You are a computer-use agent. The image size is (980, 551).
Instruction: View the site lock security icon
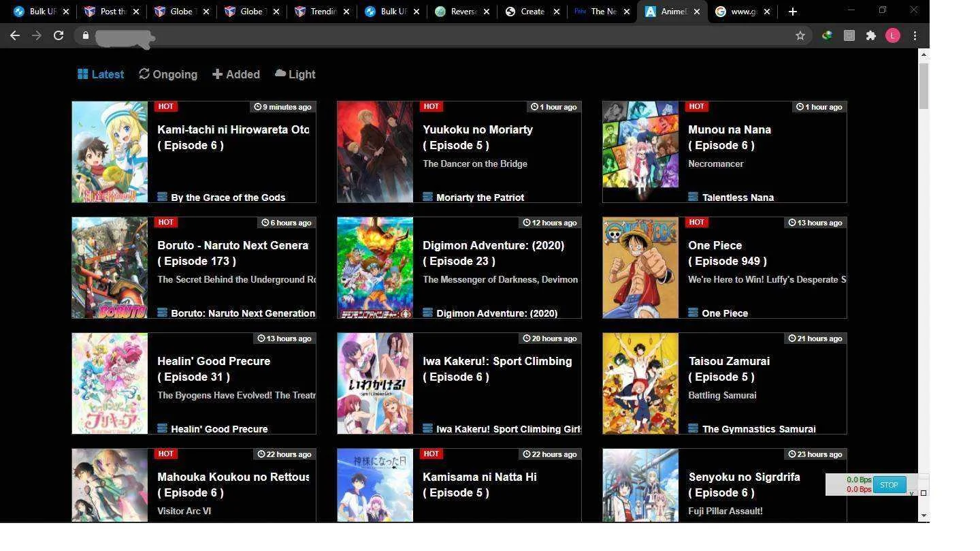pos(85,35)
